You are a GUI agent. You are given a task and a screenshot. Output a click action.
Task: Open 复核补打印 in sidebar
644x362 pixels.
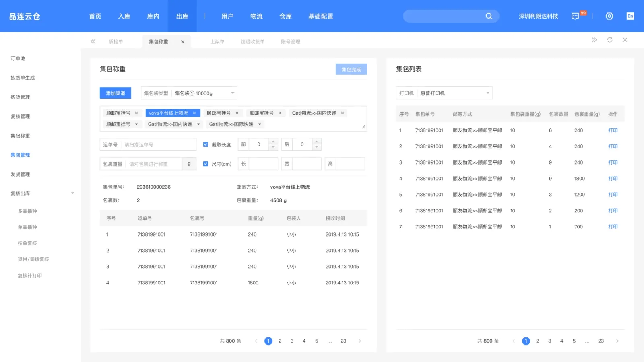pos(30,276)
